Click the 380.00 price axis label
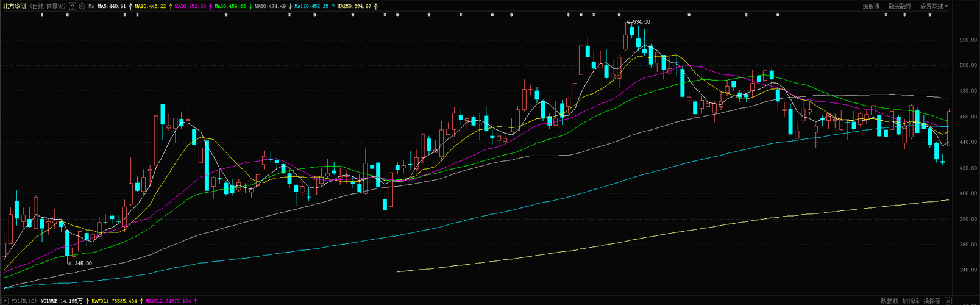This screenshot has height=305, width=980. coord(968,219)
